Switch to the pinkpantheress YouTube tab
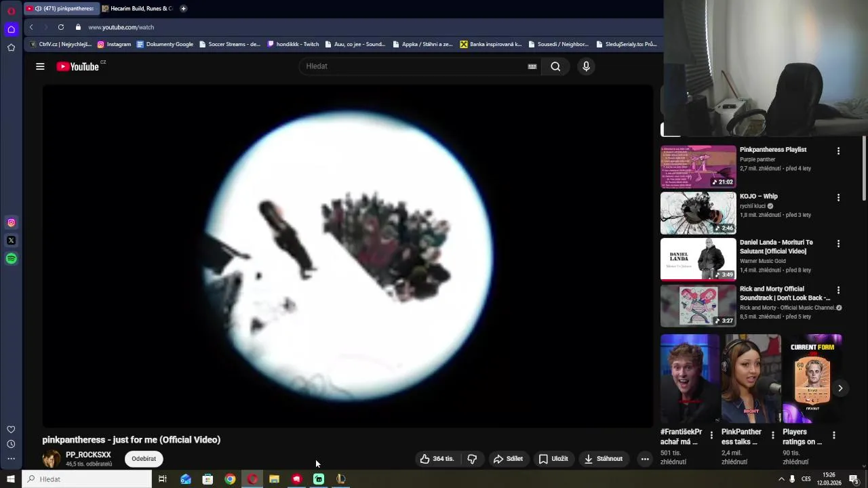This screenshot has width=868, height=488. coord(61,9)
